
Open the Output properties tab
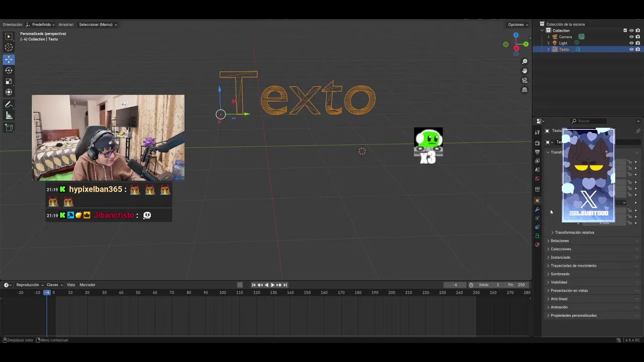[537, 152]
